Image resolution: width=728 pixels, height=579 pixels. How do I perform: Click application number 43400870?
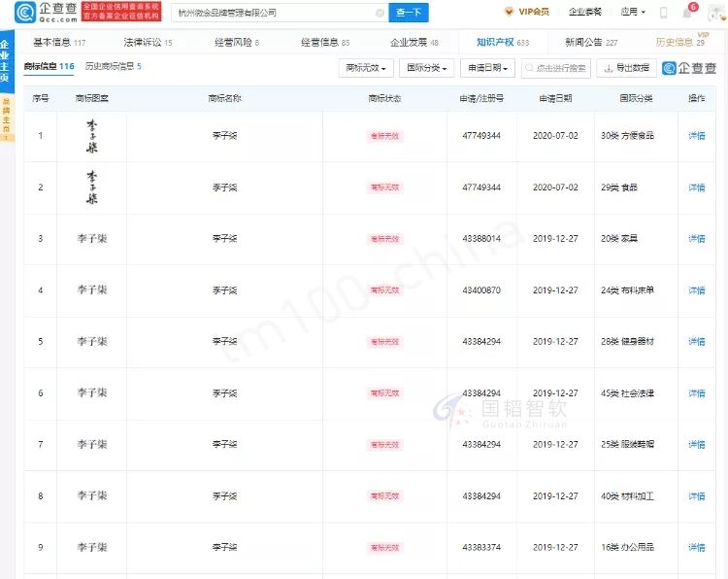click(481, 290)
